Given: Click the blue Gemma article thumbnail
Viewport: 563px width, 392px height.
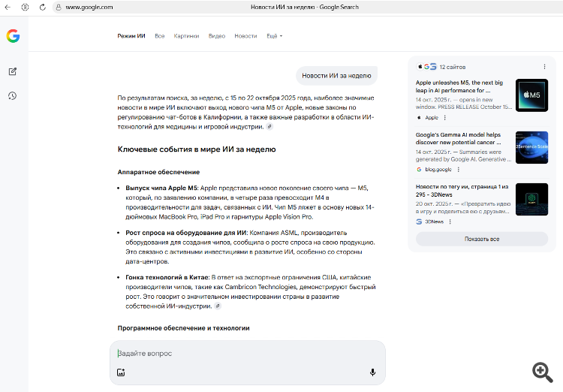Looking at the screenshot, I should coord(531,147).
